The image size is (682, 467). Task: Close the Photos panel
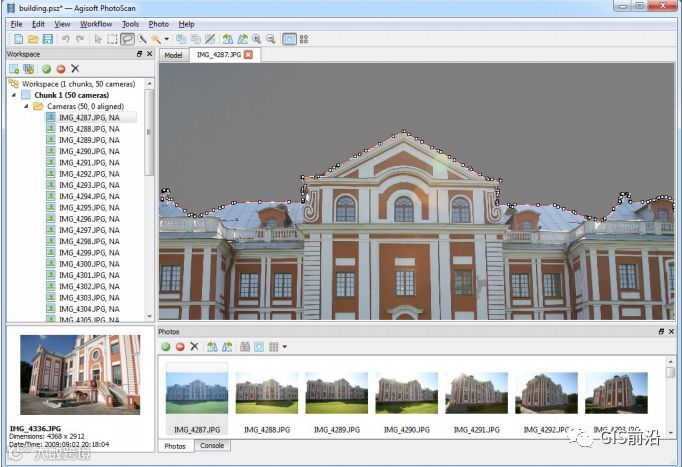pos(671,331)
